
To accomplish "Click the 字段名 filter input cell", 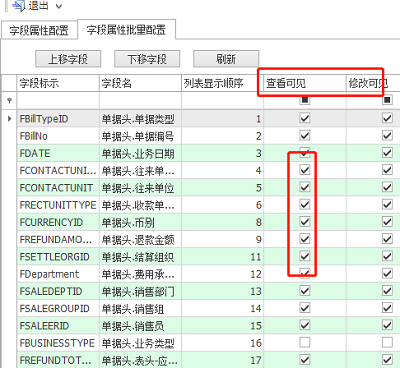I will (140, 100).
